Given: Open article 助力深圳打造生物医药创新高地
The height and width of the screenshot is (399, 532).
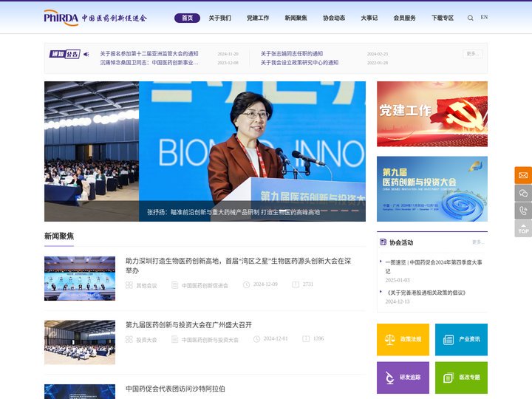Looking at the screenshot, I should pos(238,266).
